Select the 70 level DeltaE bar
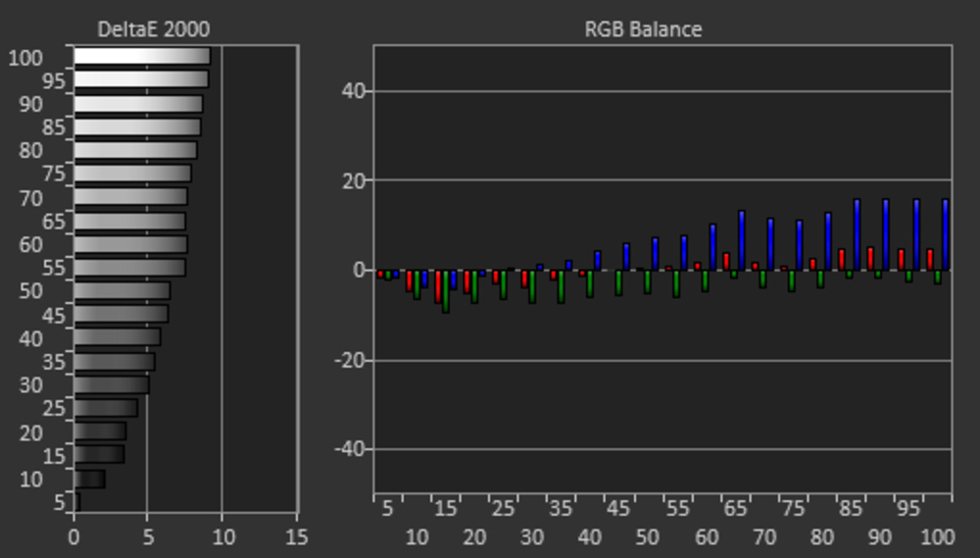Screen dimensions: 980x558 130,197
